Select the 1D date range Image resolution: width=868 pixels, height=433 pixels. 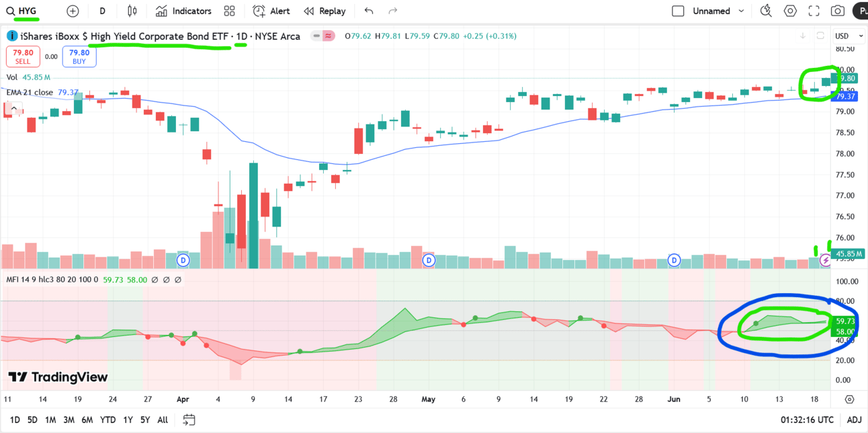[x=15, y=420]
